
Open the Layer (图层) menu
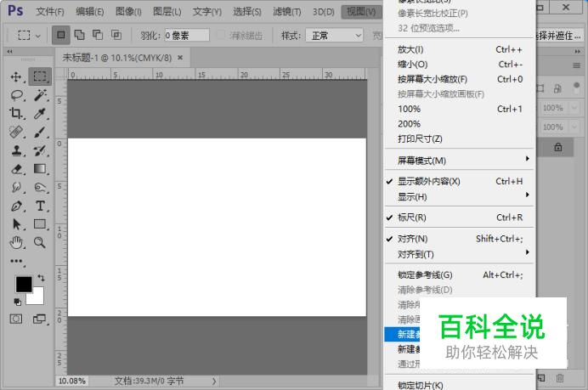point(167,12)
